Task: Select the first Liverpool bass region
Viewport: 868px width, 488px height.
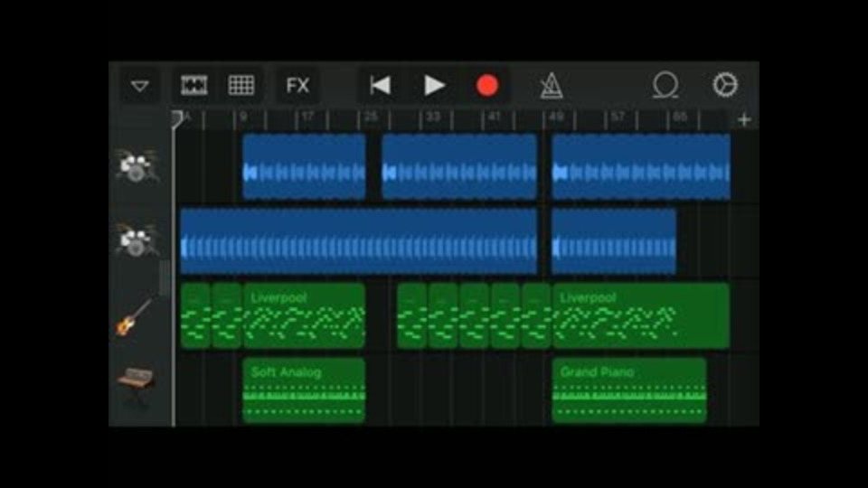Action: coord(304,316)
